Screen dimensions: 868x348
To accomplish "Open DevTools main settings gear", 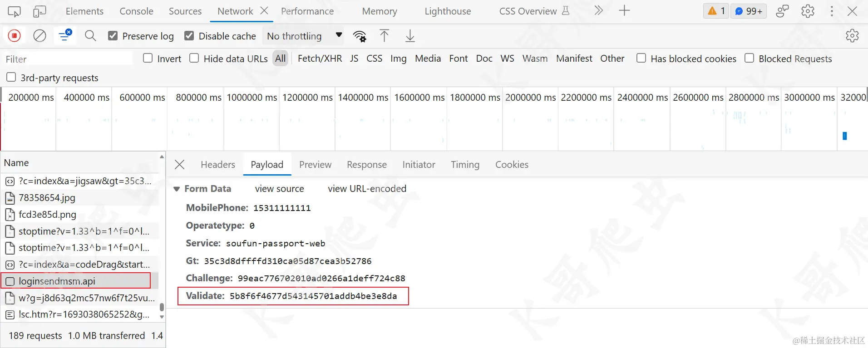I will pos(808,11).
